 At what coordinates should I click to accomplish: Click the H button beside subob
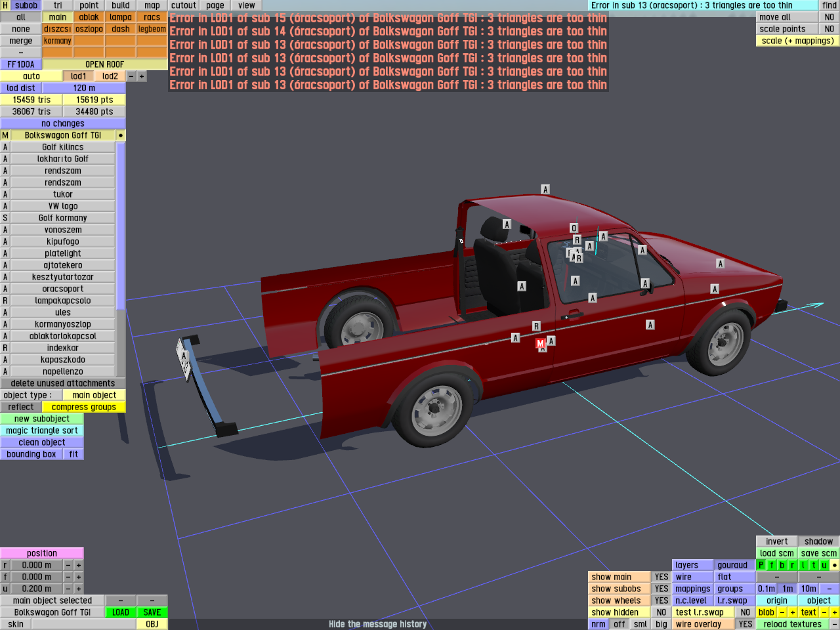pyautogui.click(x=5, y=5)
